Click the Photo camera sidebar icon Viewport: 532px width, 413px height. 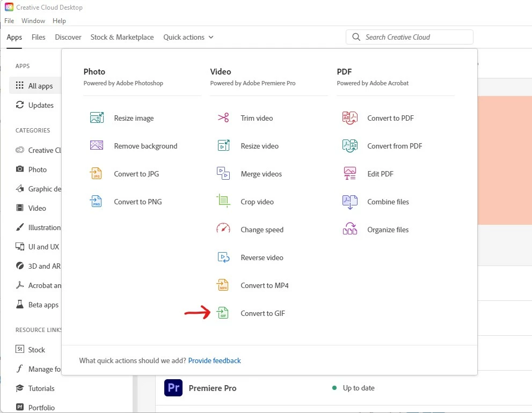click(20, 169)
